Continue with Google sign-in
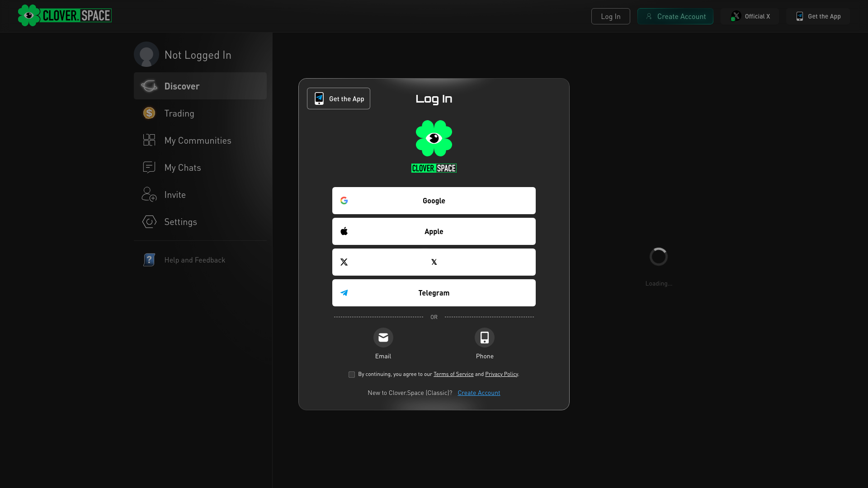This screenshot has height=488, width=868. click(434, 201)
